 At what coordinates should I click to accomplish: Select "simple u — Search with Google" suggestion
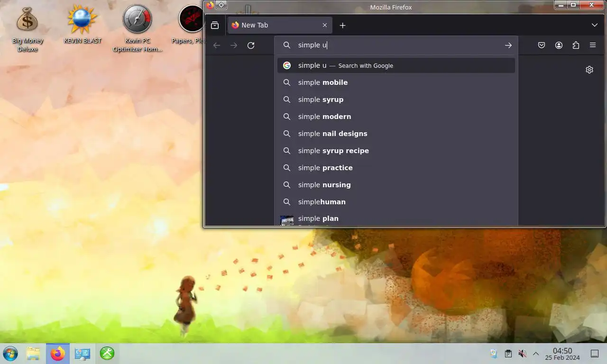click(x=396, y=65)
